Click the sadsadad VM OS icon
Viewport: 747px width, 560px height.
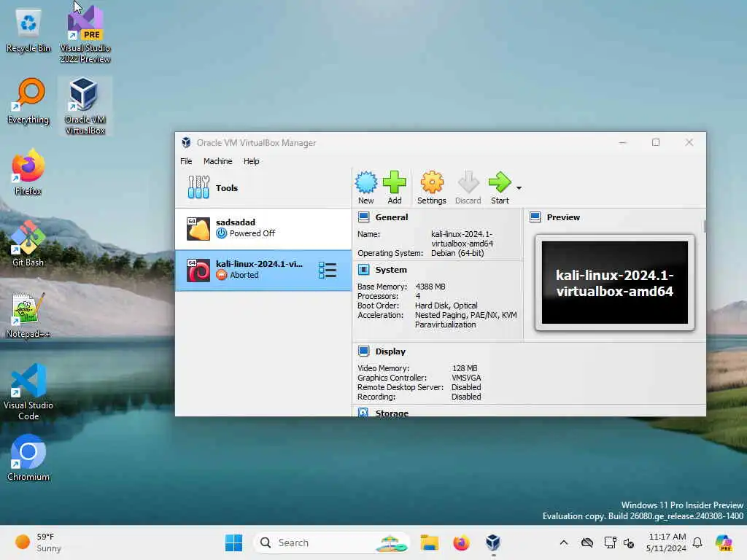click(x=198, y=229)
